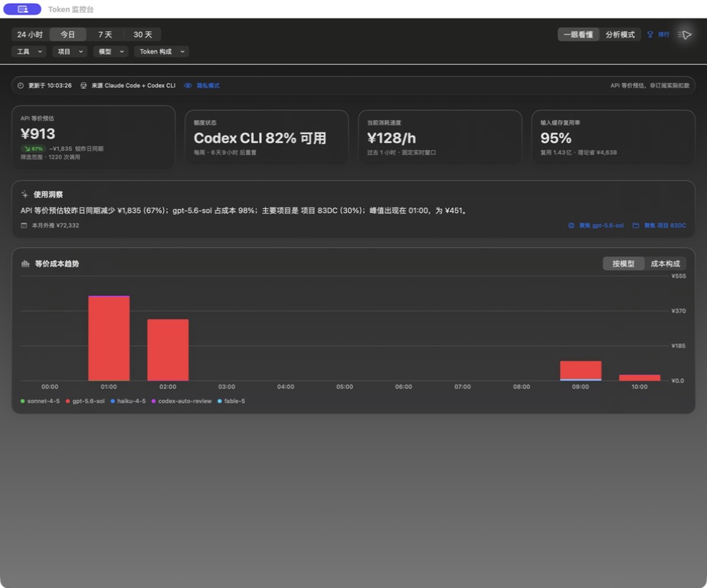Click the 01:00 bar in the chart
707x588 pixels.
pyautogui.click(x=109, y=338)
